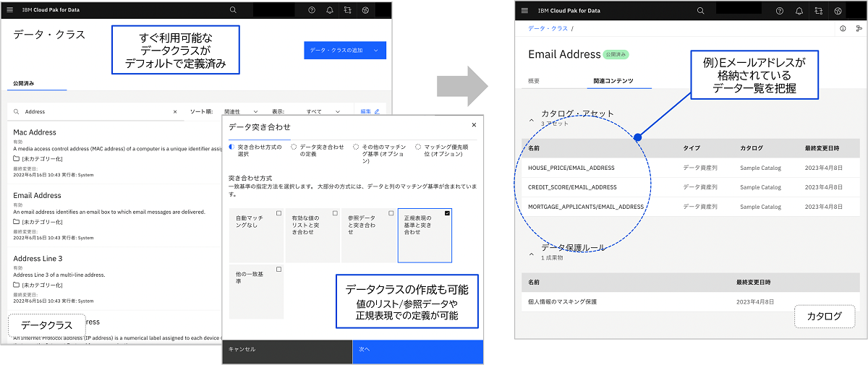Close the データ突き合わせ dialog
This screenshot has width=868, height=365.
coord(474,126)
